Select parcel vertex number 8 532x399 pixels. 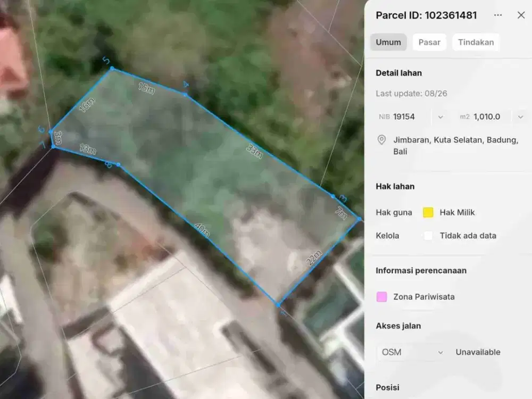[x=118, y=164]
